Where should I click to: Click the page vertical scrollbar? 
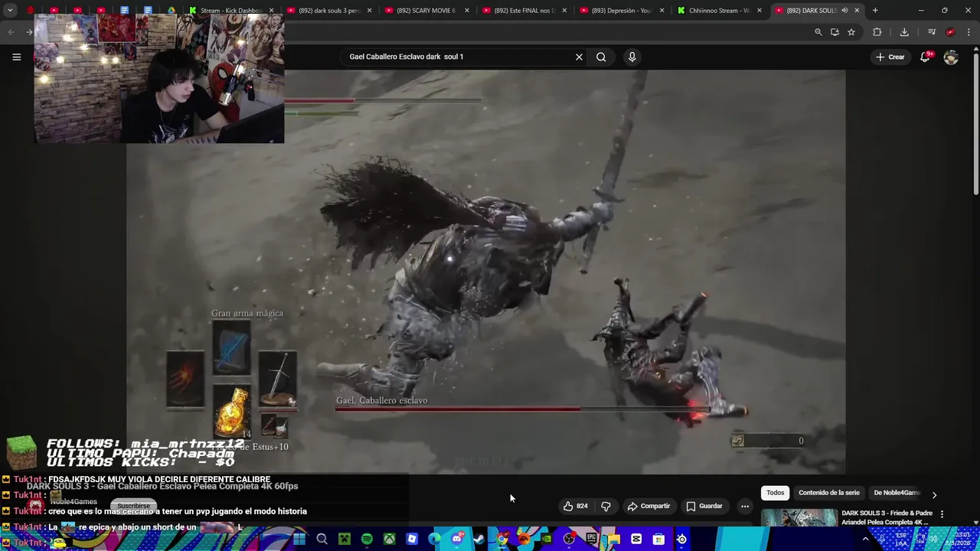pos(975,122)
